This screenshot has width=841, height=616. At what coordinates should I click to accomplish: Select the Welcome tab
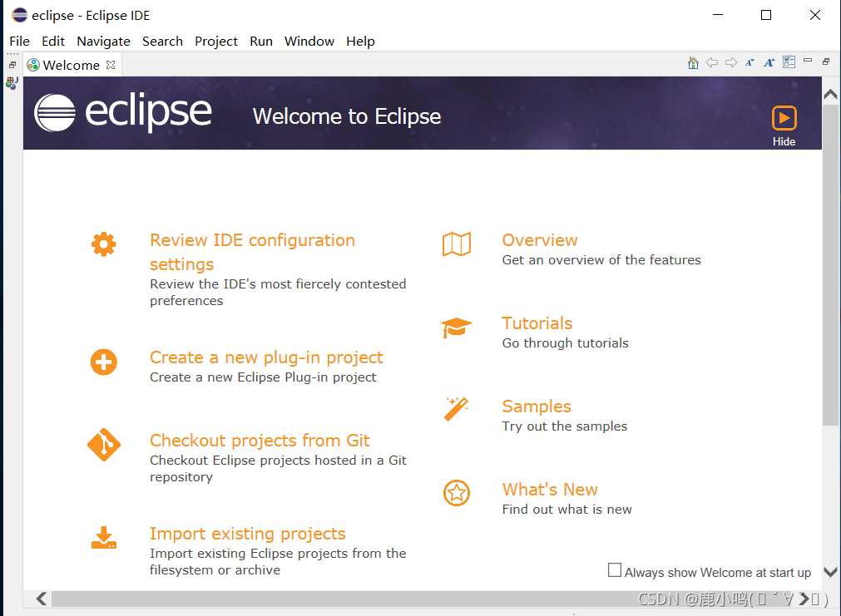pos(72,65)
